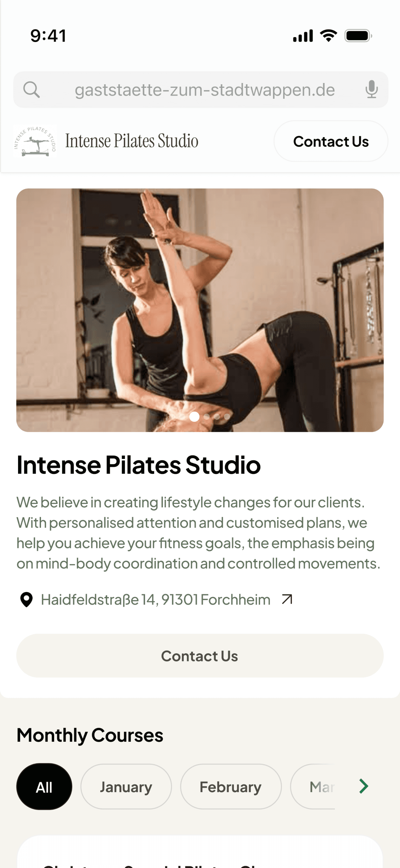The width and height of the screenshot is (400, 868).
Task: Select the All courses filter
Action: click(44, 786)
